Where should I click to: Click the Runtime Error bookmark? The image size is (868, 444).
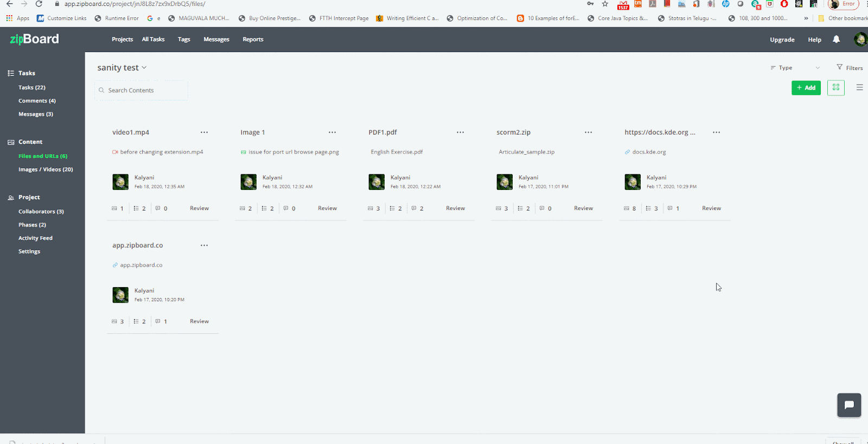click(117, 18)
